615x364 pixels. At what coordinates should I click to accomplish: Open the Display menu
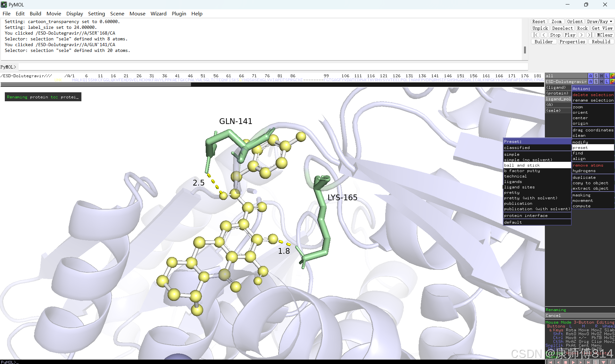(x=74, y=13)
